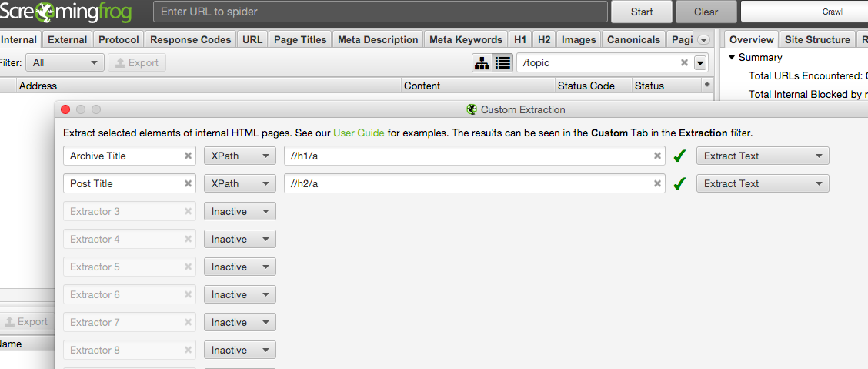Switch to list view icon
Viewport: 868px width, 369px height.
pos(502,63)
